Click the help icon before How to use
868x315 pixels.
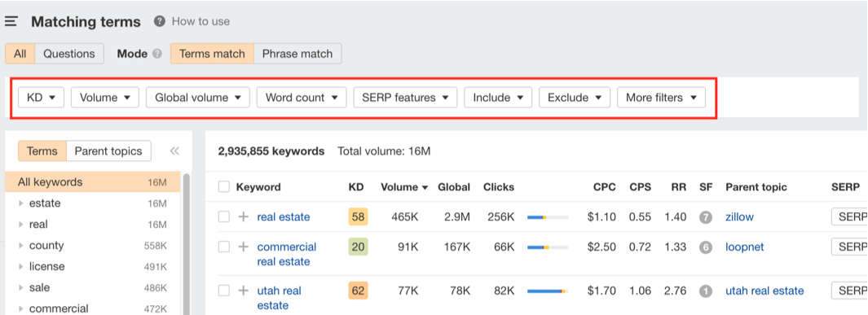click(x=160, y=21)
